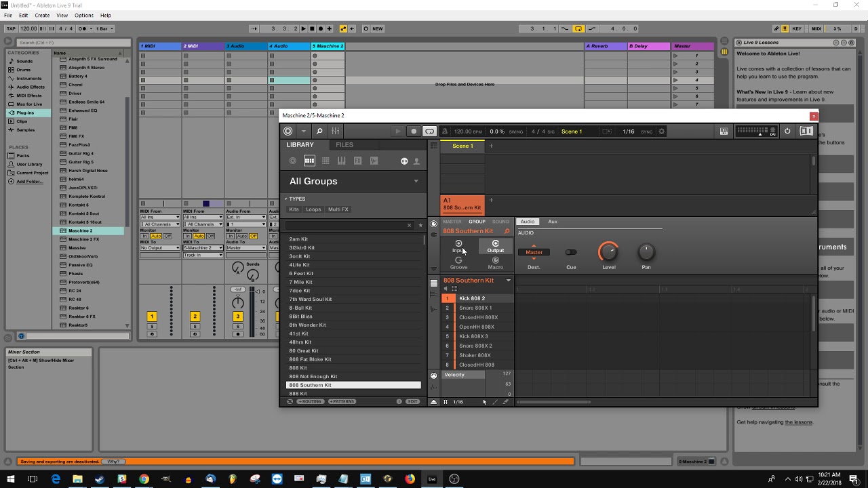Open the Create menu in Ableton

tap(42, 15)
